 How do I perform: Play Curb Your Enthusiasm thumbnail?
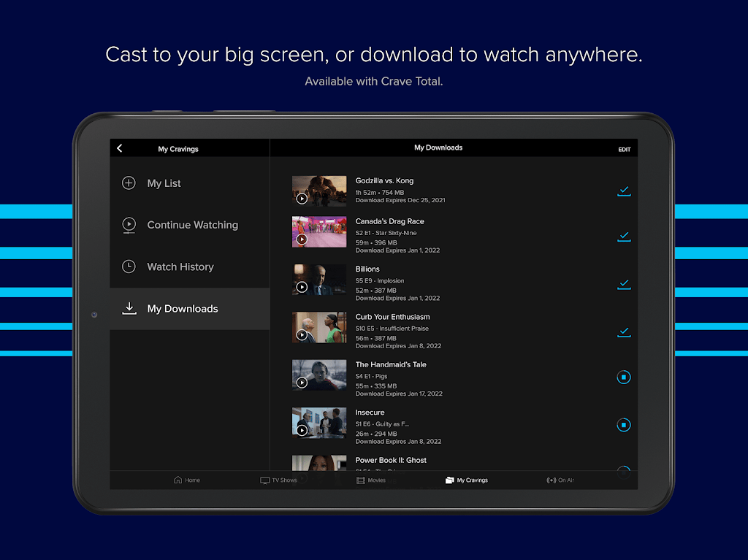(319, 327)
